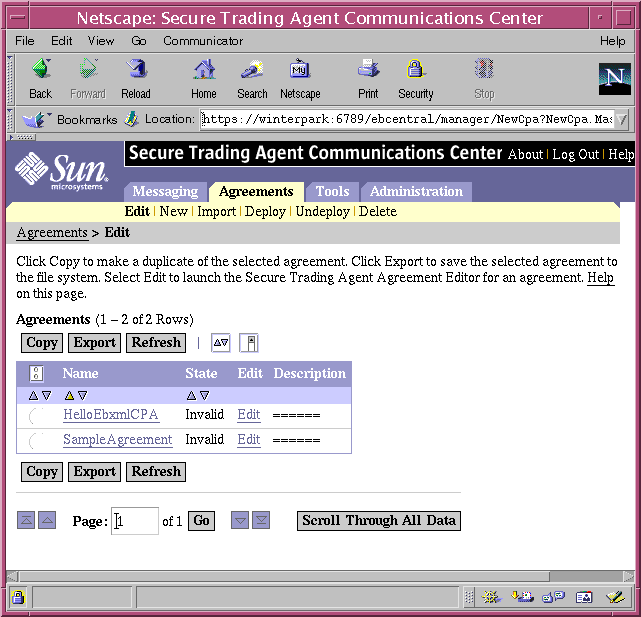
Task: Collapse the navigation toolbar grip
Action: 11,79
